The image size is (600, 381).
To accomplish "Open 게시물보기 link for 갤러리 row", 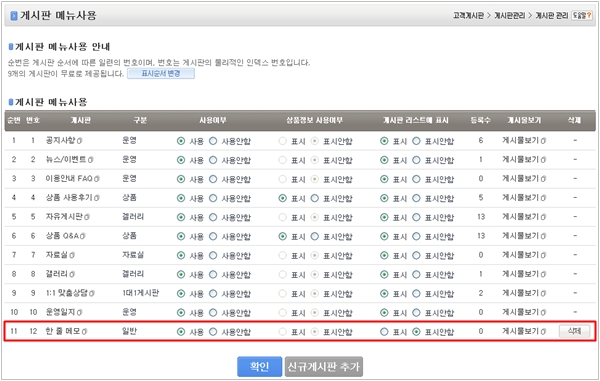I will click(521, 274).
